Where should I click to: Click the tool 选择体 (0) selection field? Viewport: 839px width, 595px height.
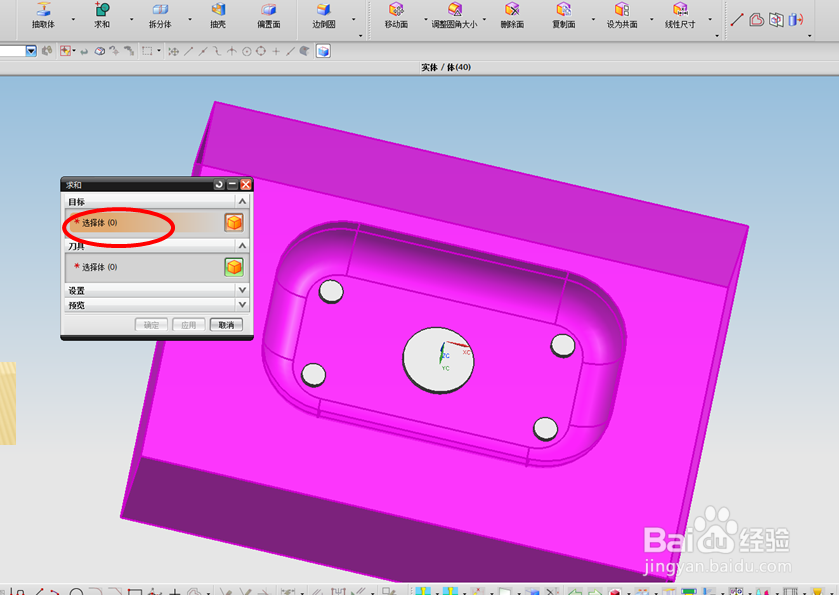[143, 267]
